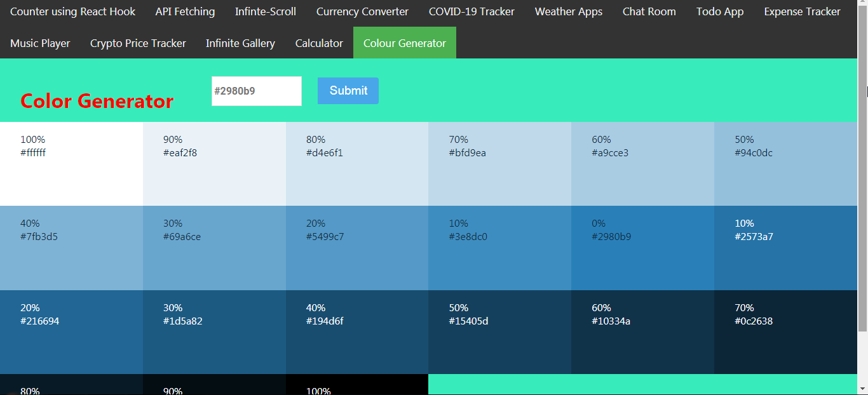Choose the #2573a7 color swatch
The height and width of the screenshot is (395, 868).
click(x=785, y=248)
